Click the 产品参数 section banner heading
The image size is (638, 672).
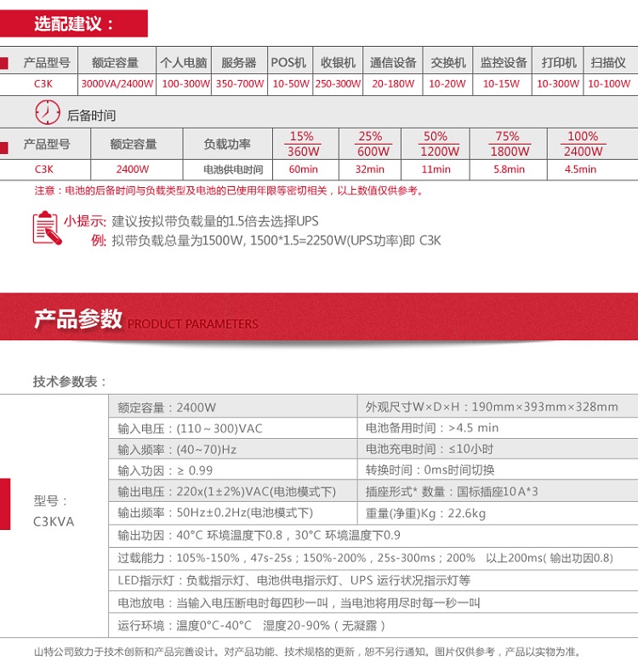pos(78,318)
